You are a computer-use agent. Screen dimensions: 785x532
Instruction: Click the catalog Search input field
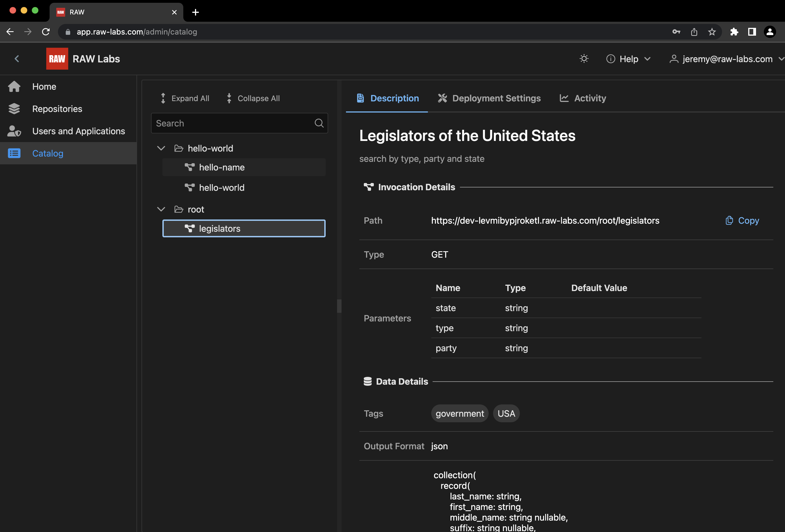point(239,123)
